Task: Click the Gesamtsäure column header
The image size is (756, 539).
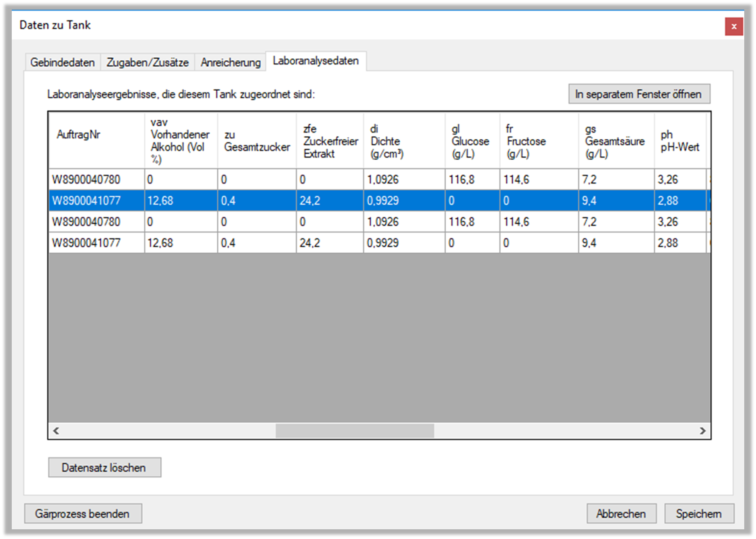Action: [x=615, y=140]
